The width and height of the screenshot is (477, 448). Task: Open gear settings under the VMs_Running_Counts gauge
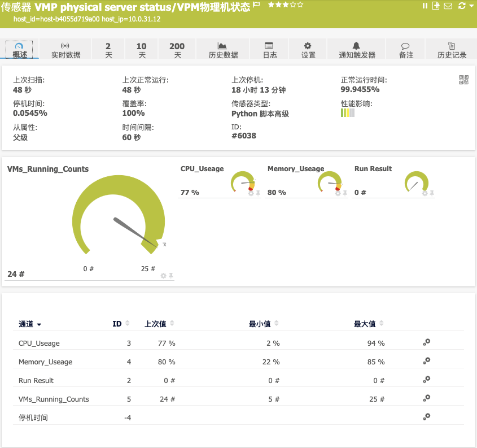tap(164, 275)
